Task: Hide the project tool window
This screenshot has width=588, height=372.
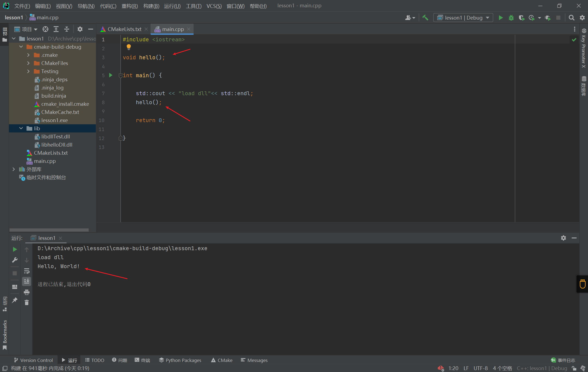Action: coord(90,29)
